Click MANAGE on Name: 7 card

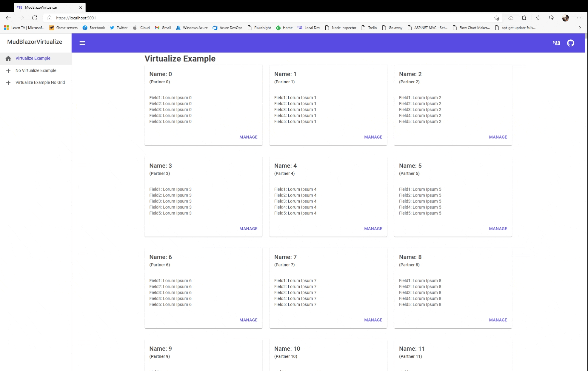(373, 320)
